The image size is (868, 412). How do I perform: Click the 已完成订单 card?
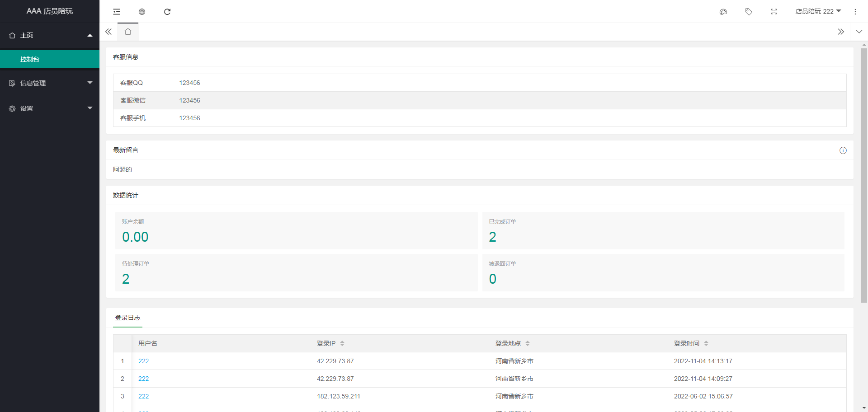(x=663, y=230)
